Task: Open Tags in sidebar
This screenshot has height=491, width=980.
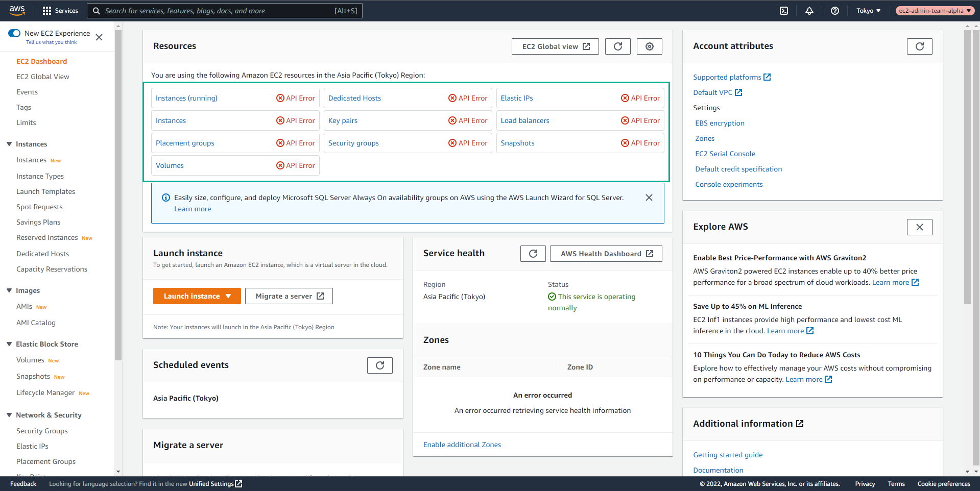Action: pyautogui.click(x=23, y=107)
